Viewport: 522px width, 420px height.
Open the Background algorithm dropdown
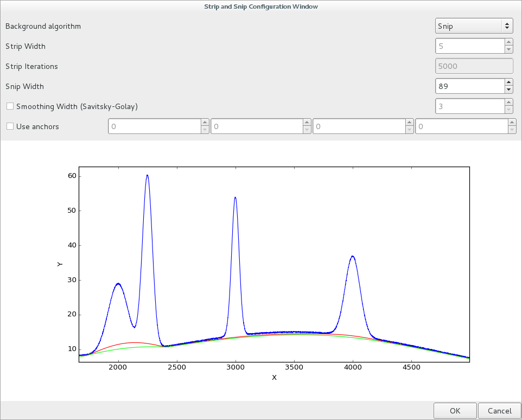(x=474, y=26)
